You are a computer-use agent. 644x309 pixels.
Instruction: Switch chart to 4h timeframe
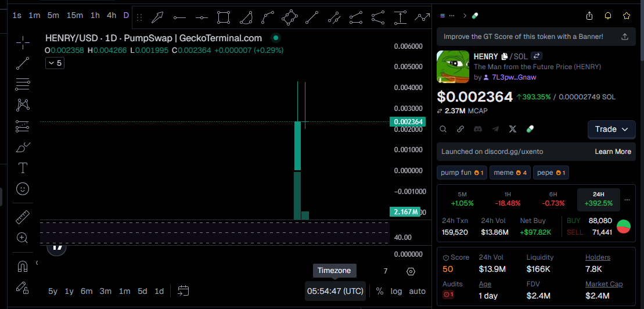[x=111, y=16]
